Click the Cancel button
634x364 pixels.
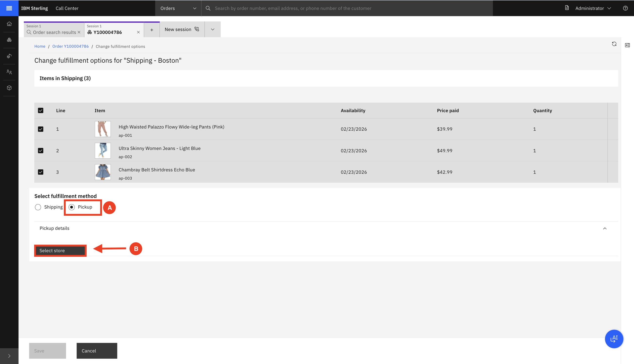click(97, 351)
